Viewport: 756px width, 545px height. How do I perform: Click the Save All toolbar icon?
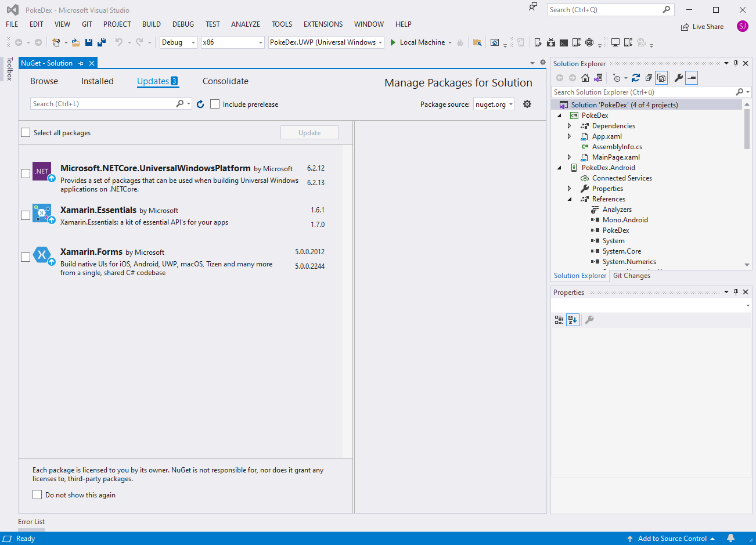click(x=101, y=42)
